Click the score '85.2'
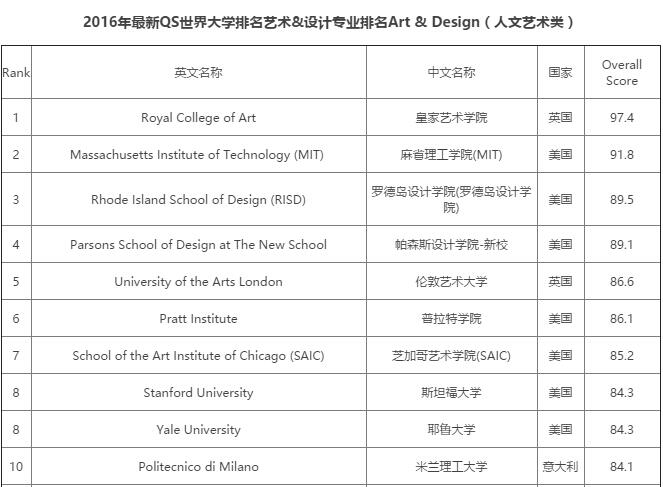This screenshot has width=663, height=487. [622, 356]
